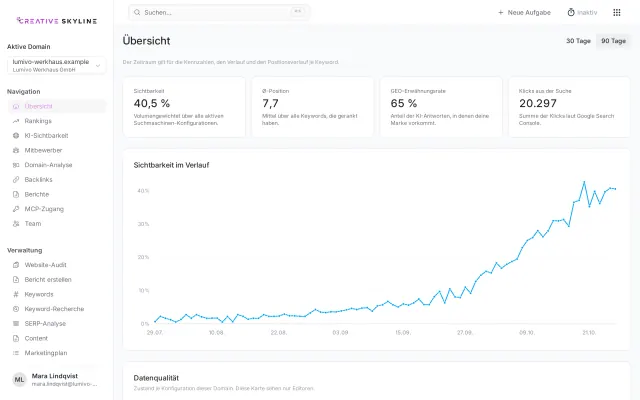The width and height of the screenshot is (640, 400).
Task: Click the Übersicht home icon in sidebar
Action: pyautogui.click(x=16, y=107)
